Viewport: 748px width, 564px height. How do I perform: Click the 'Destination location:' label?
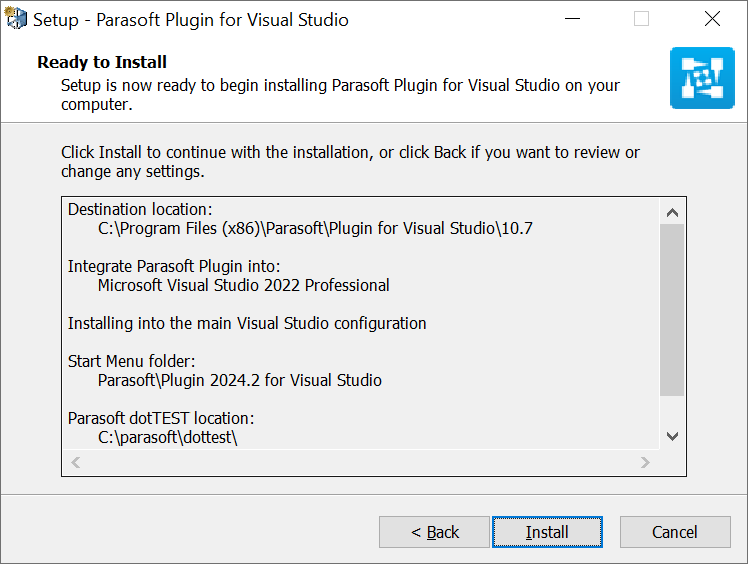point(140,209)
